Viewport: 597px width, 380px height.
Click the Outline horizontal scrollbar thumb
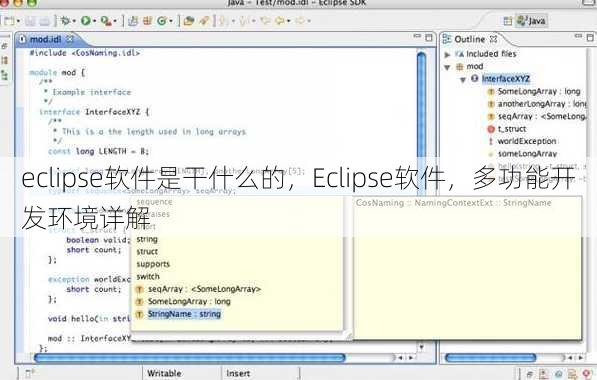tap(490, 358)
